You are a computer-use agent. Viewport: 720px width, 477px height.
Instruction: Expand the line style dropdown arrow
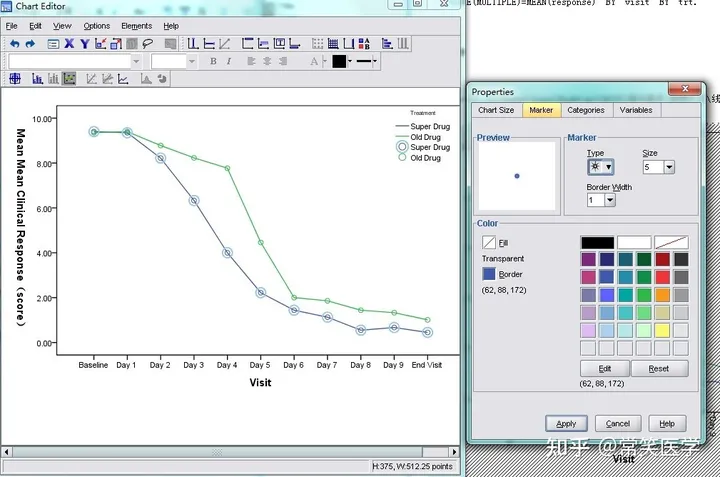click(x=375, y=61)
